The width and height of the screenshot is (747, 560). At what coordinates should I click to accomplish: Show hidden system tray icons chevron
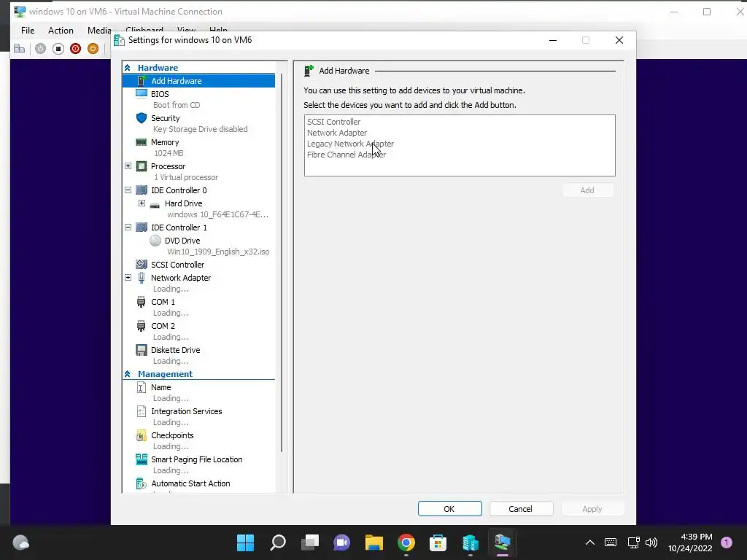[589, 542]
